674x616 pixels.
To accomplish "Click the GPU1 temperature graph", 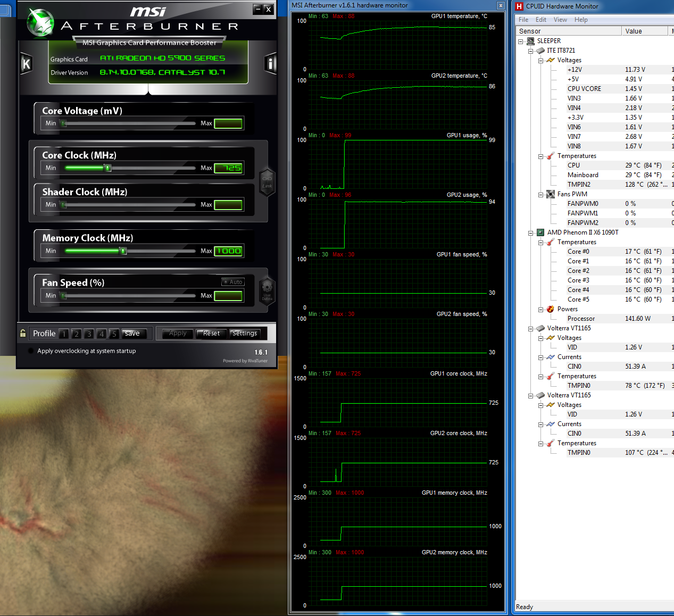I will [x=398, y=45].
